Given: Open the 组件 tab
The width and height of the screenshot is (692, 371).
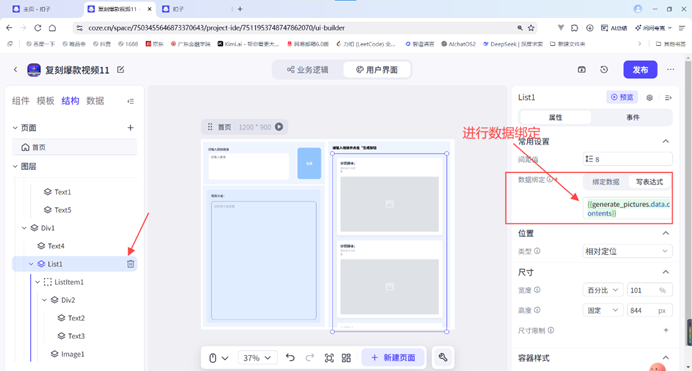Looking at the screenshot, I should coord(20,101).
